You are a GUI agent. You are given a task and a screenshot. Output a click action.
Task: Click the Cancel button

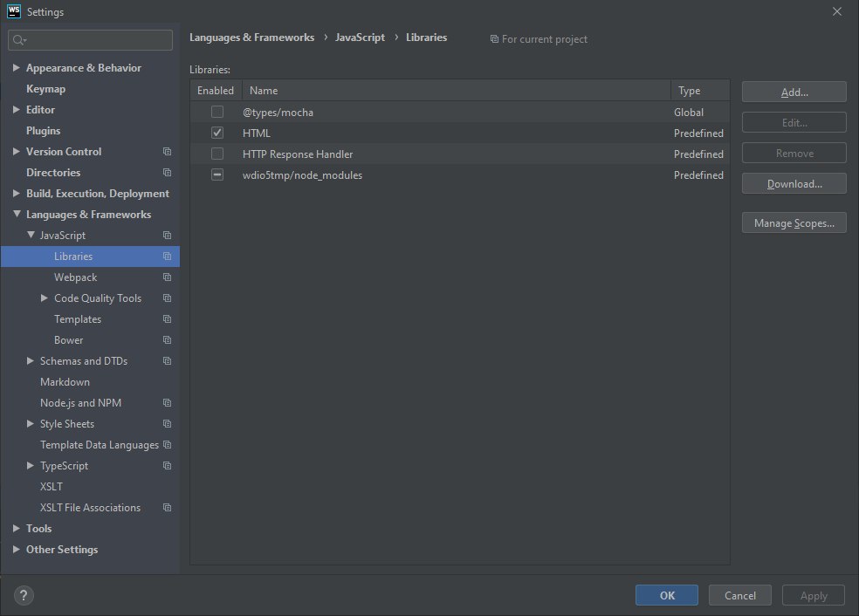click(739, 595)
